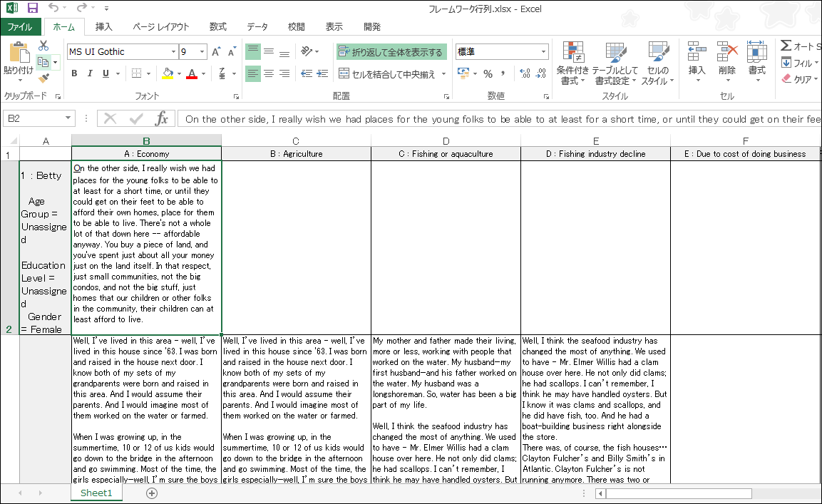Switch to ページレイアウト tab
This screenshot has width=822, height=504.
coord(161,27)
